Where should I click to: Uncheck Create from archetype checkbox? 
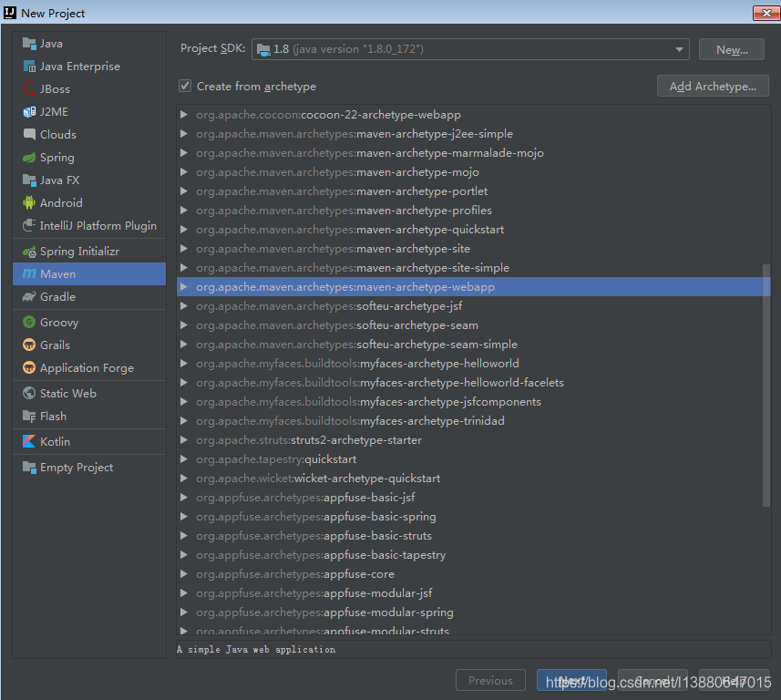[x=185, y=87]
